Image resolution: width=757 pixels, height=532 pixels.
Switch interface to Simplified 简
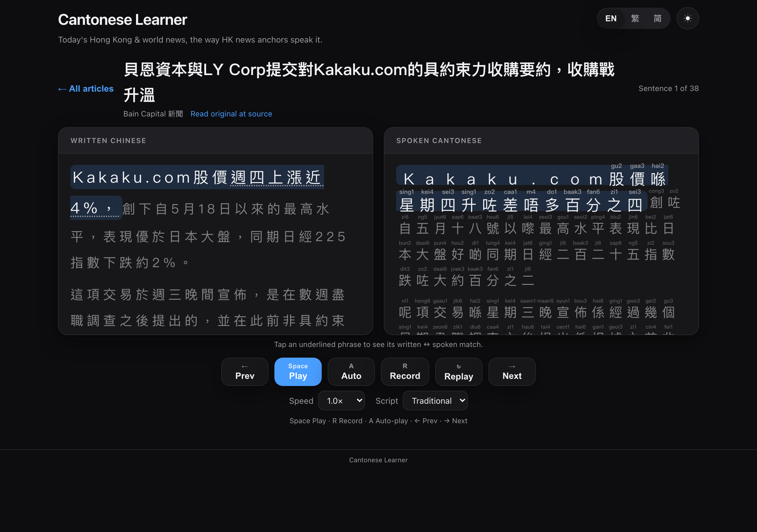(657, 18)
